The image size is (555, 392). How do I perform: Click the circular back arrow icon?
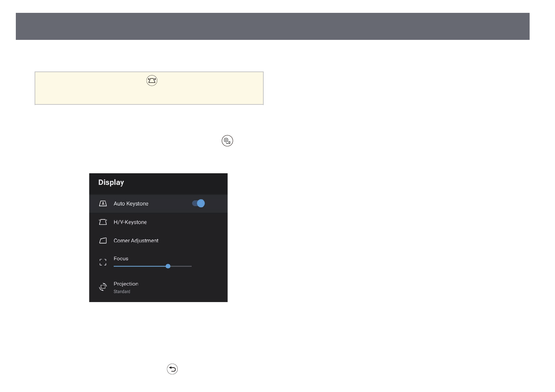coord(172,369)
